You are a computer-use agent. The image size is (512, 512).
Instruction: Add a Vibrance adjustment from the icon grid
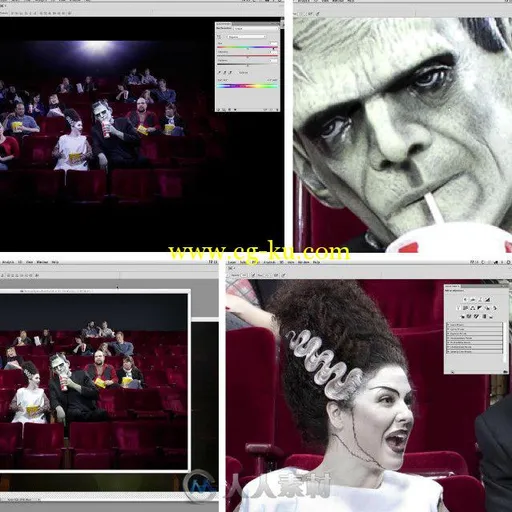tap(458, 308)
